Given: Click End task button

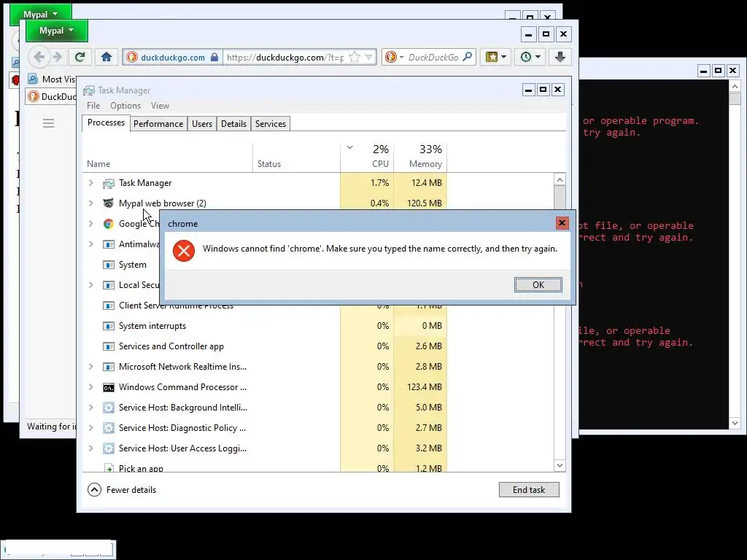Looking at the screenshot, I should (x=529, y=489).
